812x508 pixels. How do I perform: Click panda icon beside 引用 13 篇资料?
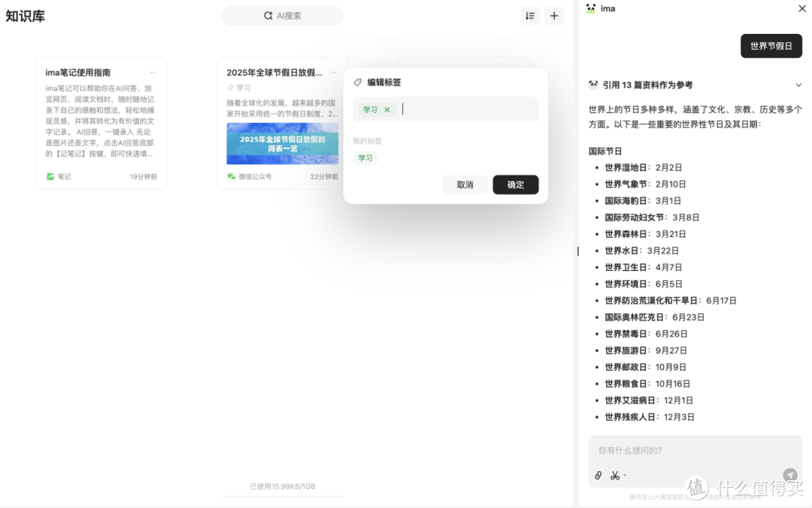click(593, 84)
